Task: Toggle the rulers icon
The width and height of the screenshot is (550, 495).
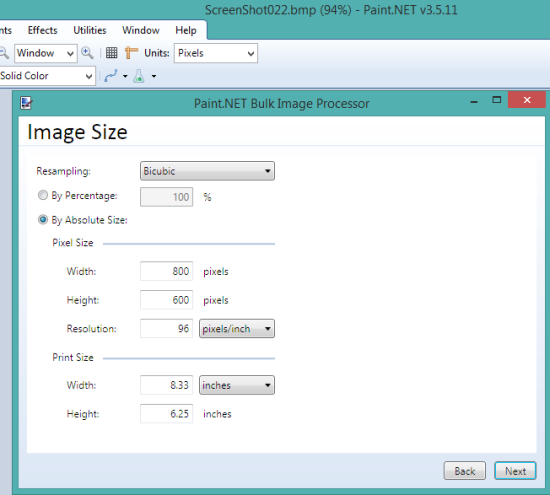Action: (131, 53)
